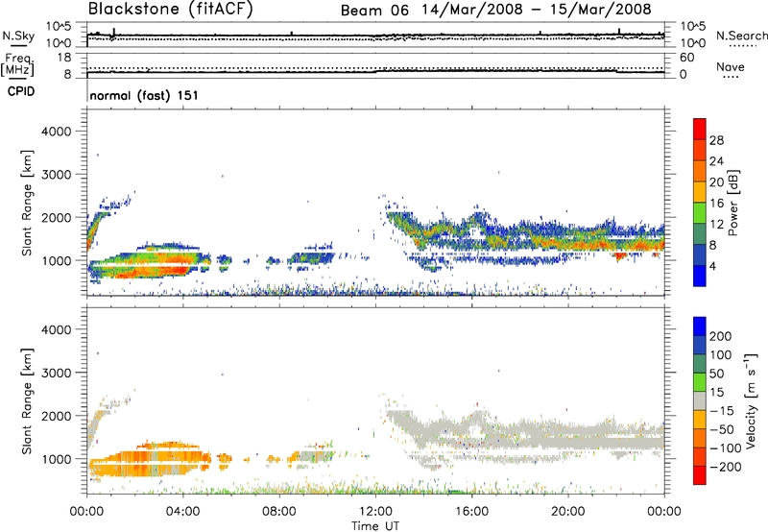This screenshot has width=768, height=532.
Task: Click the '4000' tick on the velocity panel axis
Action: (57, 329)
